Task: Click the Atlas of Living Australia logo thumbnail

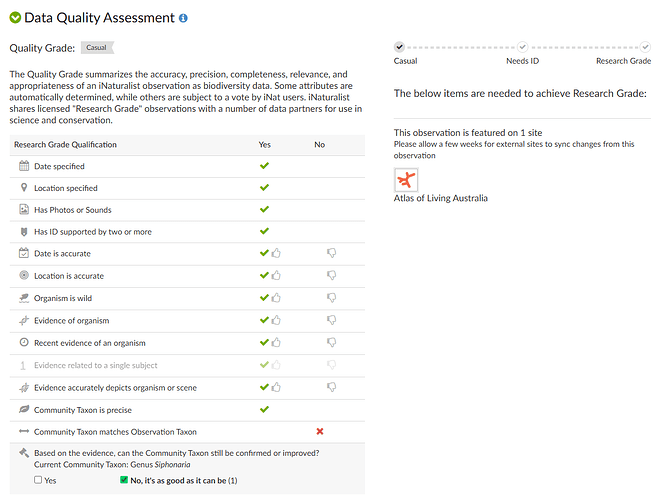Action: (x=406, y=180)
